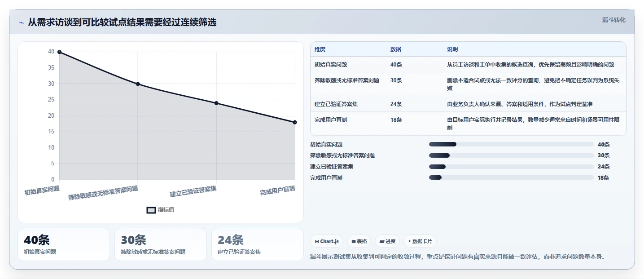This screenshot has width=644, height=279.
Task: Select the Chart.js chip
Action: [x=327, y=241]
